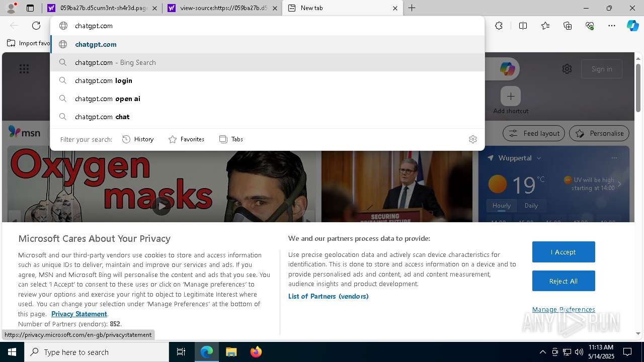Click the MSN logo

click(24, 132)
